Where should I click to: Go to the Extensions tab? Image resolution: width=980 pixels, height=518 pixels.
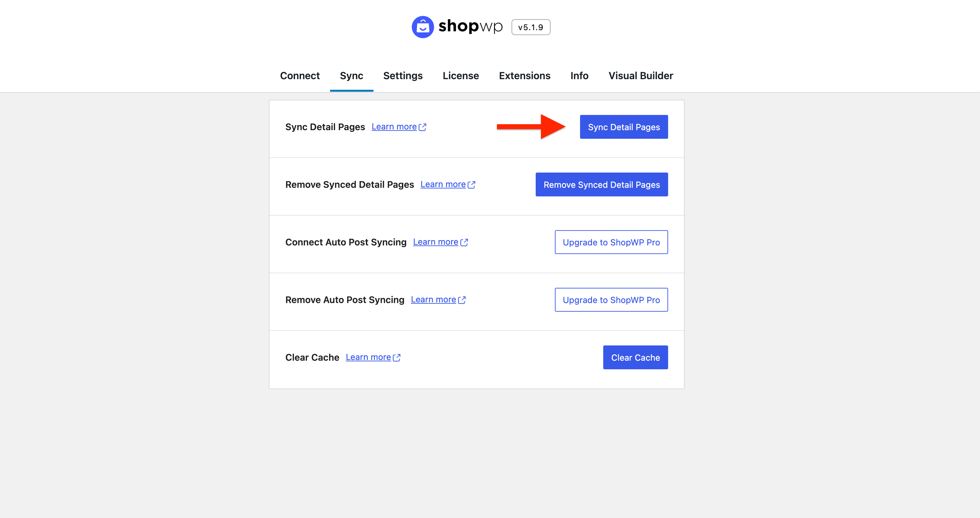tap(524, 76)
